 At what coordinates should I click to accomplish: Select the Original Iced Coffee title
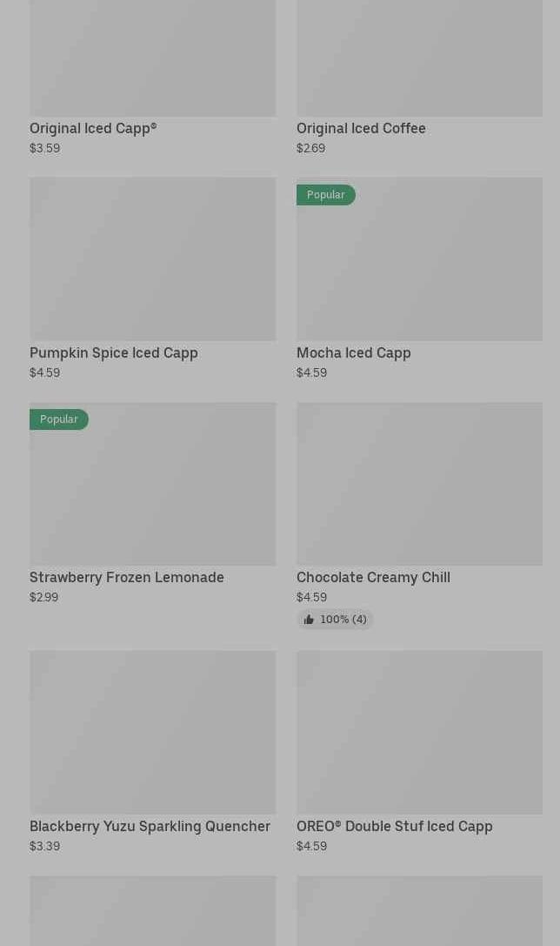(x=361, y=128)
